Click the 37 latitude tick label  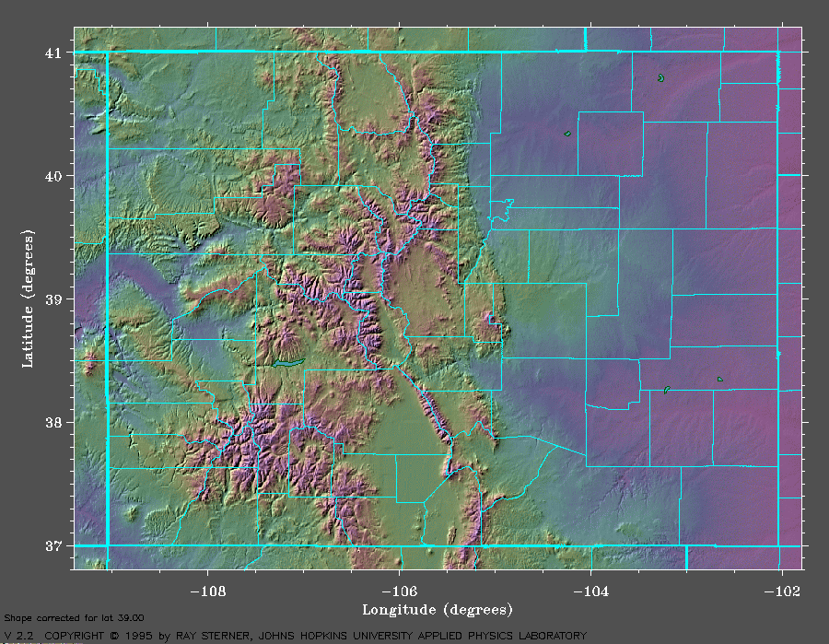coord(54,545)
